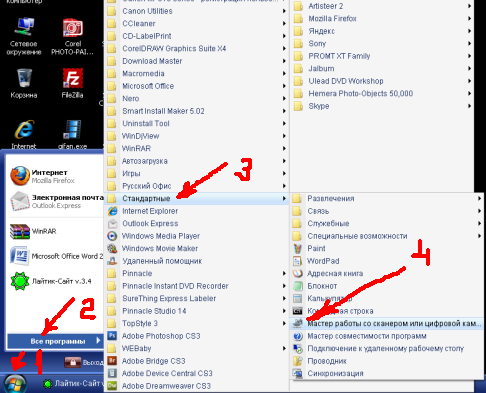This screenshot has height=393, width=486.
Task: Expand the Стандартные folder submenu
Action: coord(197,198)
